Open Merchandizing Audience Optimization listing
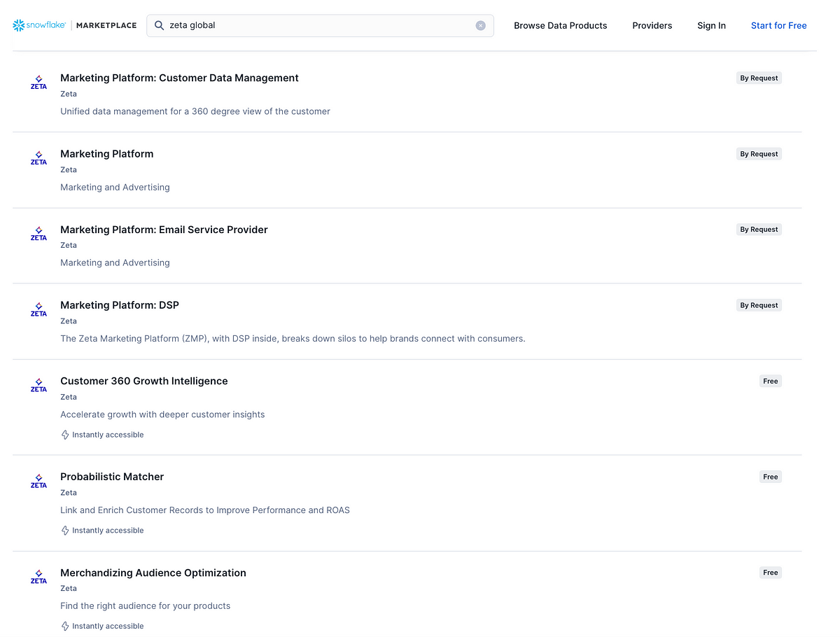 click(153, 573)
